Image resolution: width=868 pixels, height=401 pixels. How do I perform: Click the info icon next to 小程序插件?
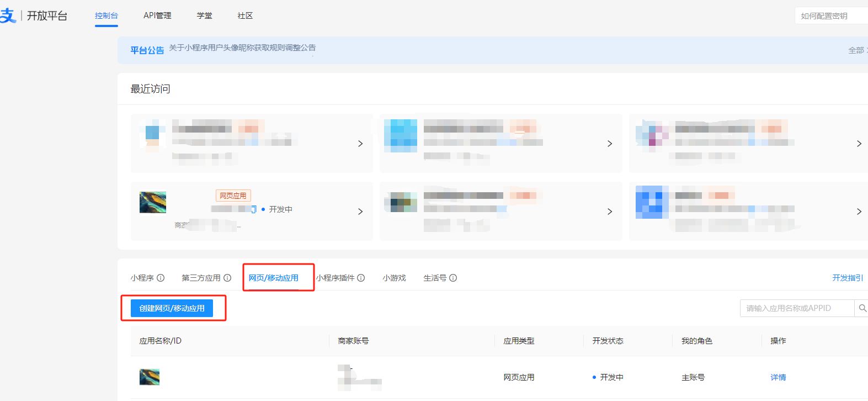pos(361,278)
